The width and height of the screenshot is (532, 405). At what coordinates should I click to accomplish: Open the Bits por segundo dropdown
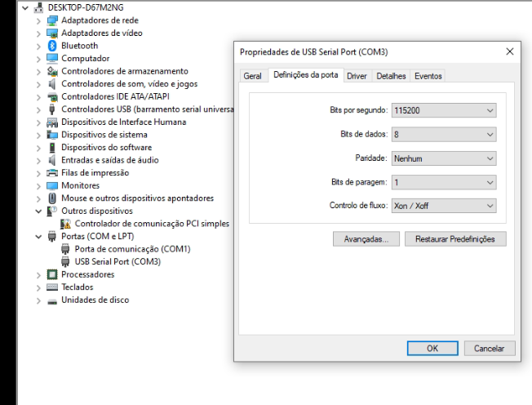(x=444, y=109)
